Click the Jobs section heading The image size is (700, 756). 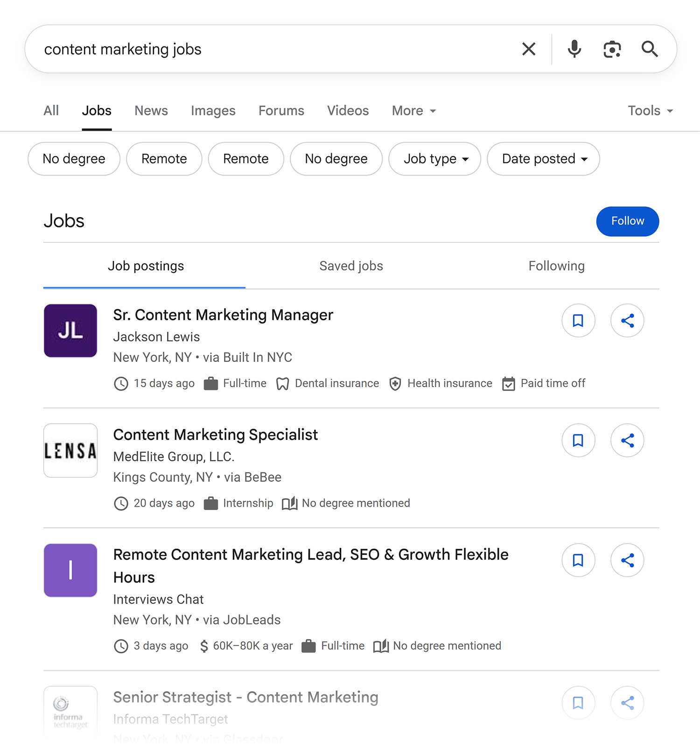pyautogui.click(x=64, y=221)
